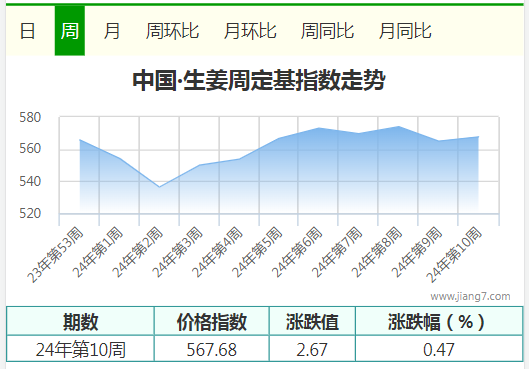The image size is (529, 369).
Task: Click x-axis label 24年第1周
Action: pos(97,252)
